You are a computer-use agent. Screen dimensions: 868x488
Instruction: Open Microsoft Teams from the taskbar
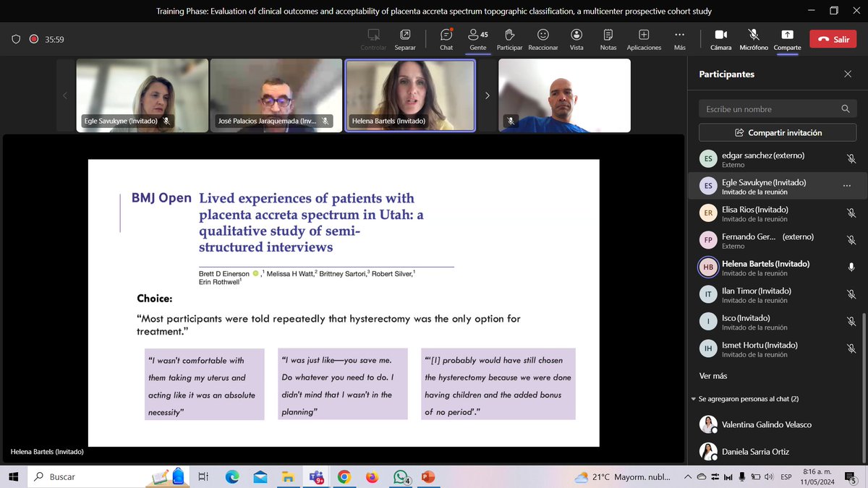(317, 476)
